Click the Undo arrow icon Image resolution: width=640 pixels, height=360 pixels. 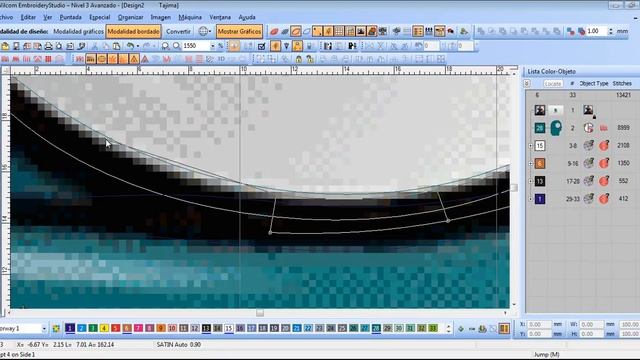click(x=130, y=46)
